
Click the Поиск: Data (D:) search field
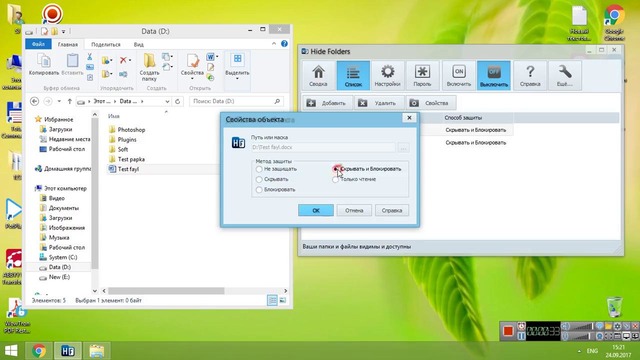click(236, 101)
